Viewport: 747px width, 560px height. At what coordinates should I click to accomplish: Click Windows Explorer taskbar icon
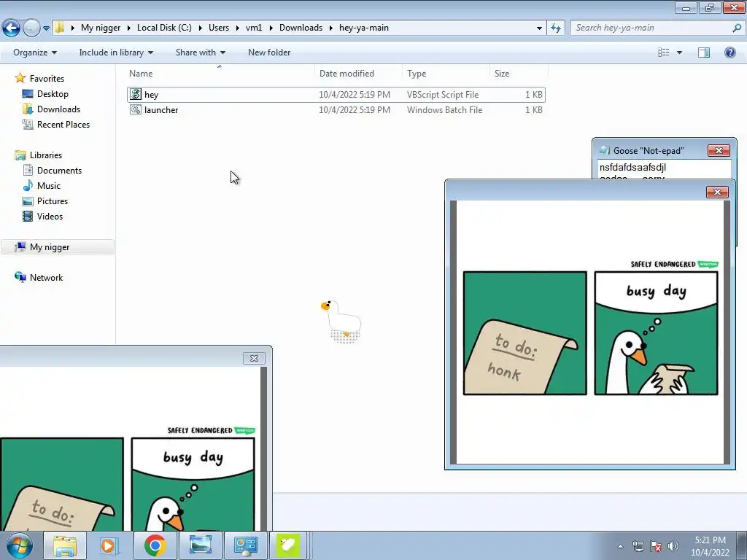(65, 545)
